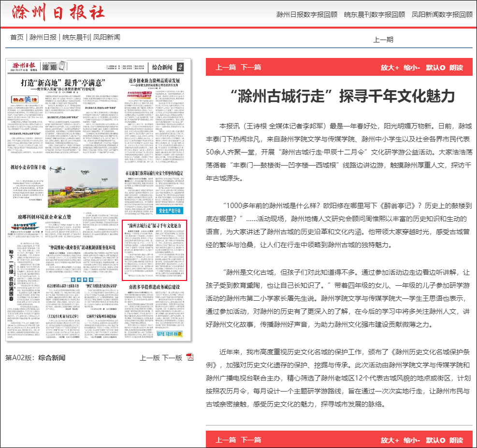Click the drone spraying photo on the page
The width and height of the screenshot is (477, 448).
pos(83,183)
